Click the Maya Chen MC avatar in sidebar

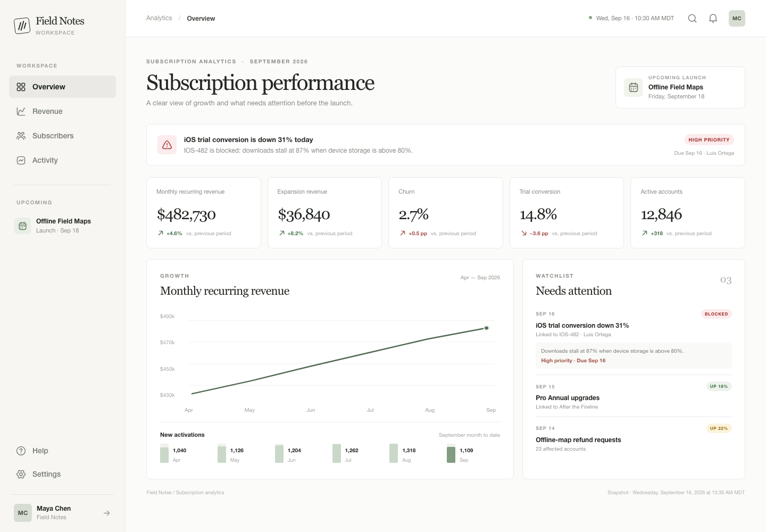(23, 513)
